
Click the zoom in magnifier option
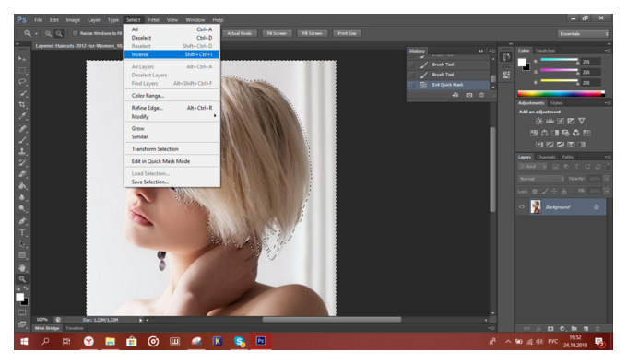48,33
